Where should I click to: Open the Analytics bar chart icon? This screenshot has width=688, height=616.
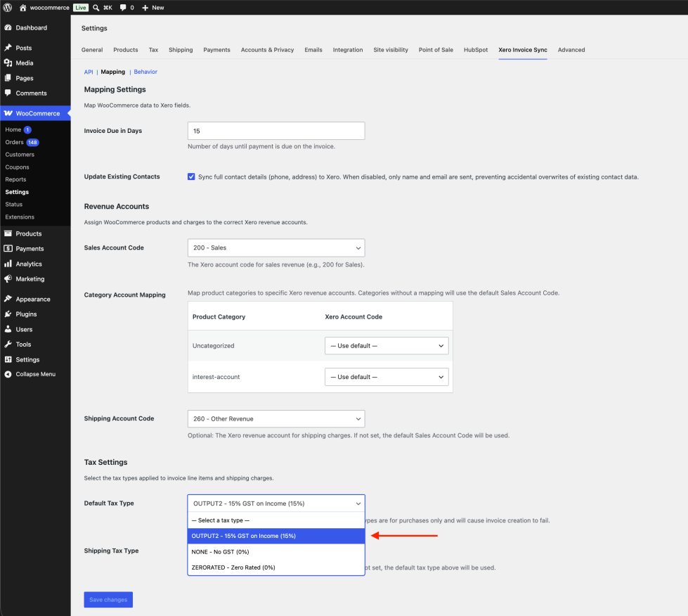[8, 264]
